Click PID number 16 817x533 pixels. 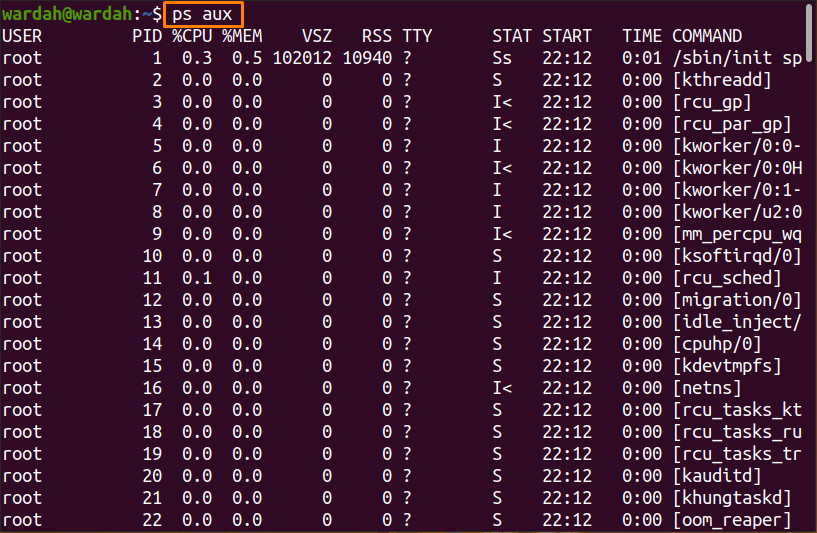click(x=152, y=388)
